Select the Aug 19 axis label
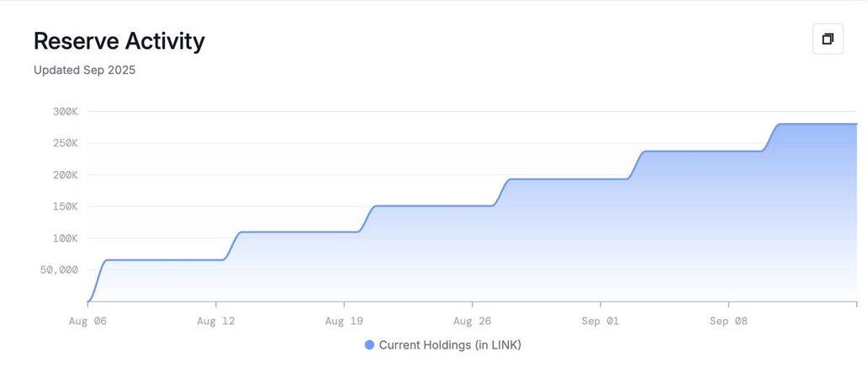Image resolution: width=868 pixels, height=373 pixels. click(x=344, y=322)
